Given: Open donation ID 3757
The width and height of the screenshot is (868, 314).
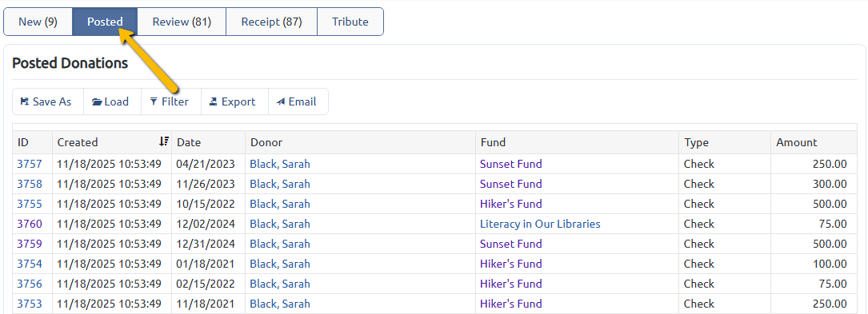Looking at the screenshot, I should coord(30,164).
